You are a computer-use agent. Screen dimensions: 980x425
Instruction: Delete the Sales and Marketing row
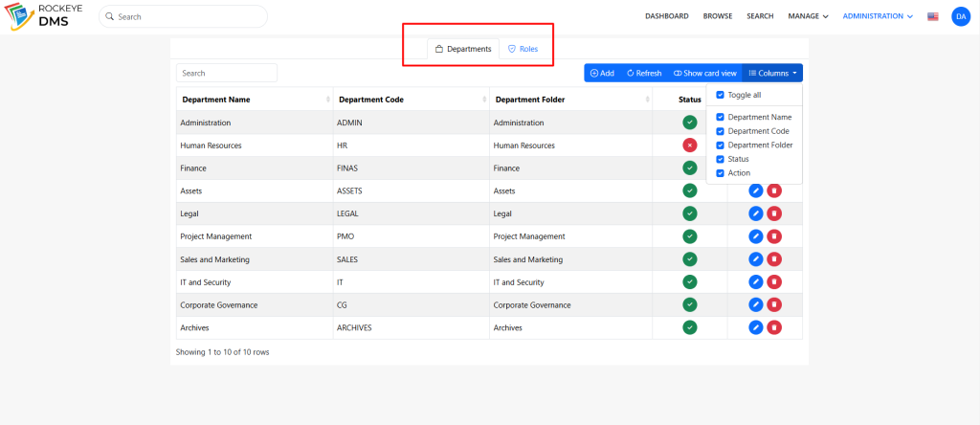[774, 258]
